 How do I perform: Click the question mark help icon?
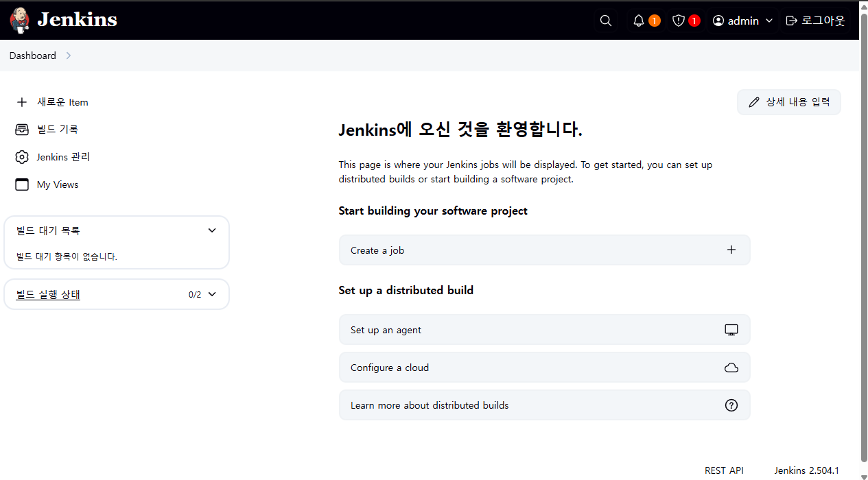[x=731, y=405]
